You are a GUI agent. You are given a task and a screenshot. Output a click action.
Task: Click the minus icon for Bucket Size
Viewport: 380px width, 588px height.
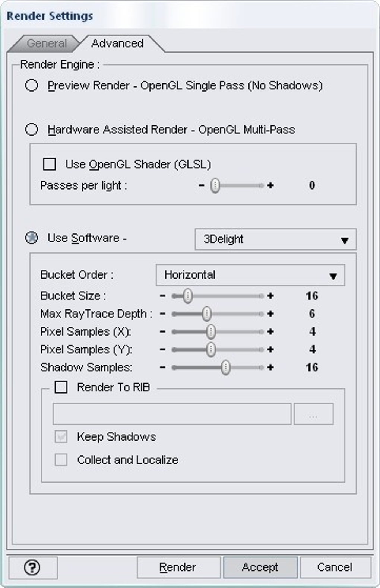point(162,296)
